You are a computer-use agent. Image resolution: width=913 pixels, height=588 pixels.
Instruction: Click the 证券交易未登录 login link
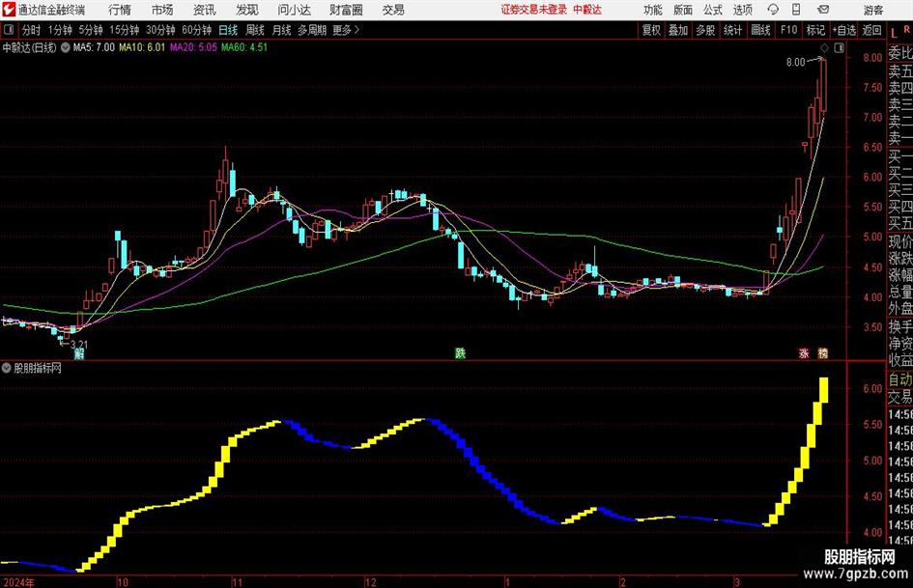click(x=533, y=10)
